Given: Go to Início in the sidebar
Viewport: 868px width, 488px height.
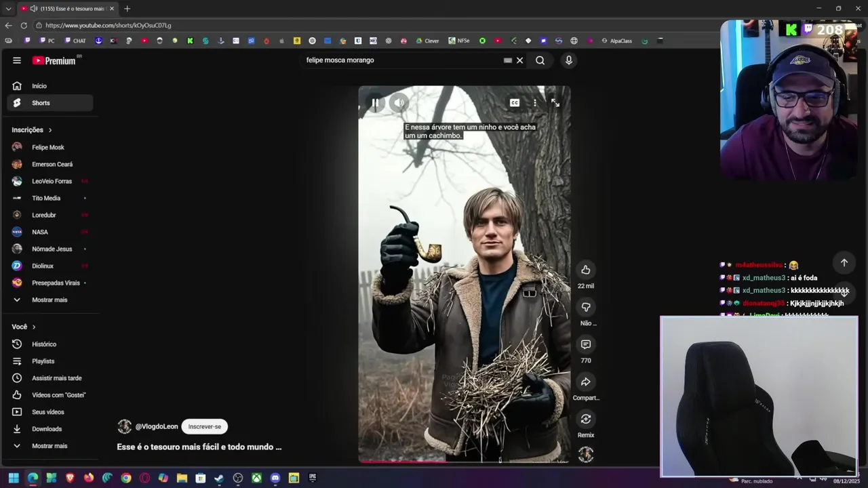Looking at the screenshot, I should pos(50,86).
